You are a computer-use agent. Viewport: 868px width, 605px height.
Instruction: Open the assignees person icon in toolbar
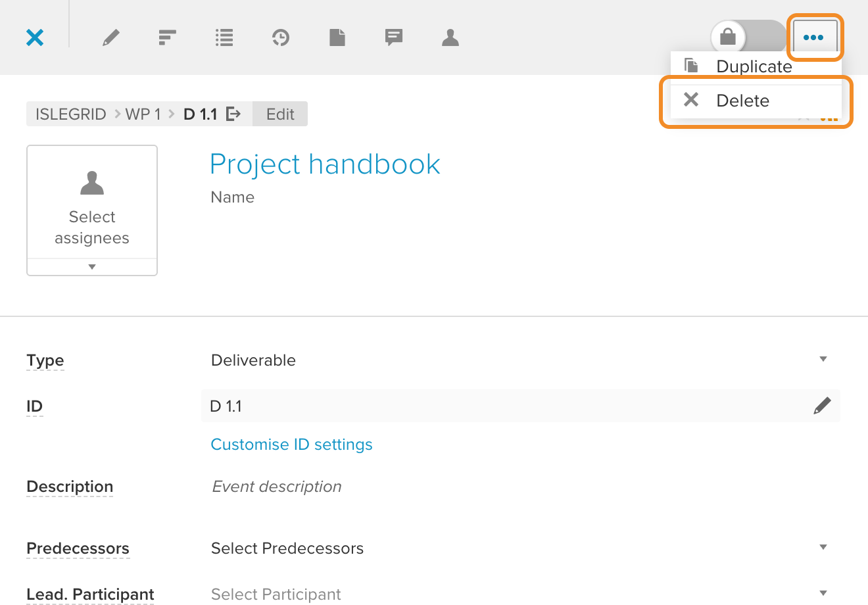[450, 37]
